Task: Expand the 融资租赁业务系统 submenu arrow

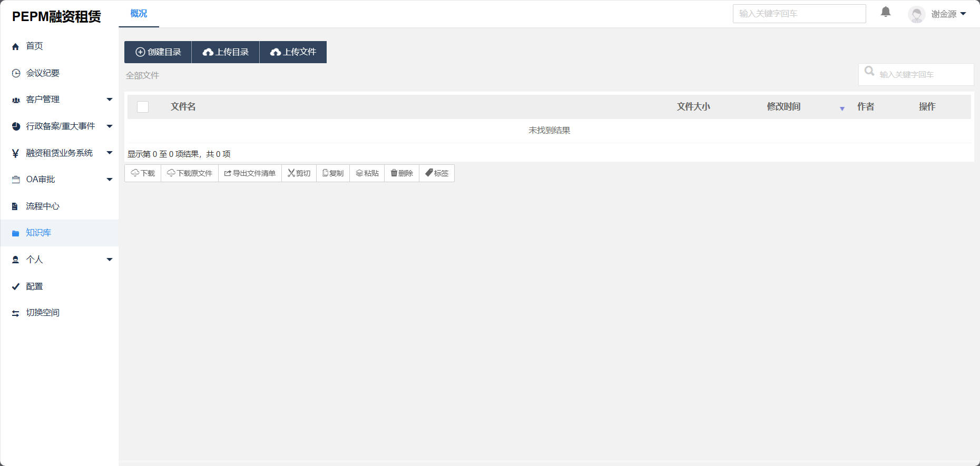Action: tap(110, 153)
